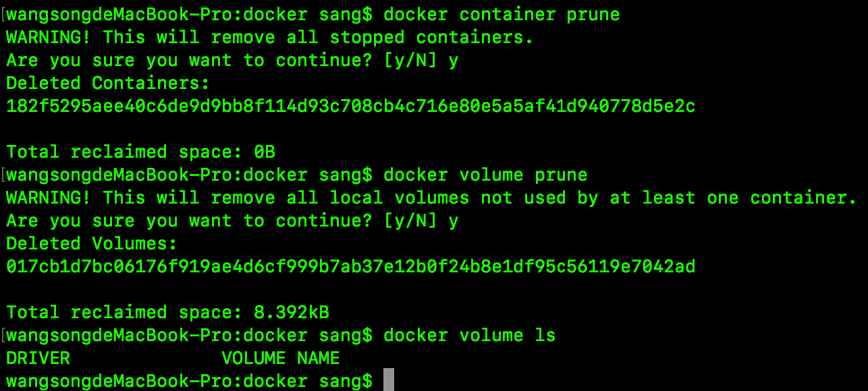The height and width of the screenshot is (391, 868).
Task: Click the deleted container ID hash
Action: coord(350,107)
